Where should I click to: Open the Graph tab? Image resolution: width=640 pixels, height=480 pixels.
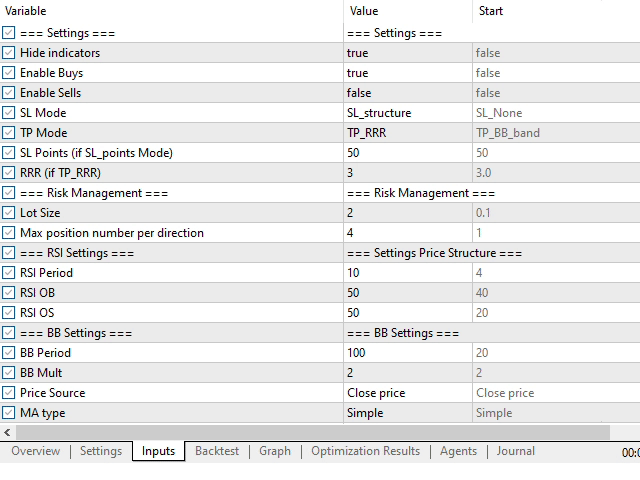click(275, 451)
